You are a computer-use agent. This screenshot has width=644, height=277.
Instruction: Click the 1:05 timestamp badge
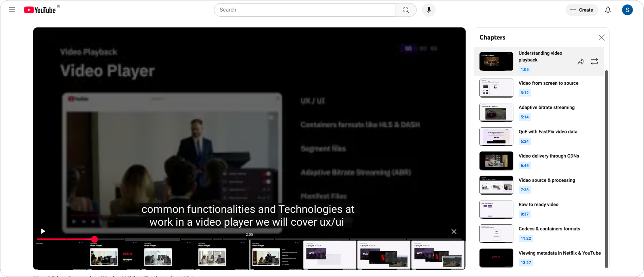(x=524, y=69)
